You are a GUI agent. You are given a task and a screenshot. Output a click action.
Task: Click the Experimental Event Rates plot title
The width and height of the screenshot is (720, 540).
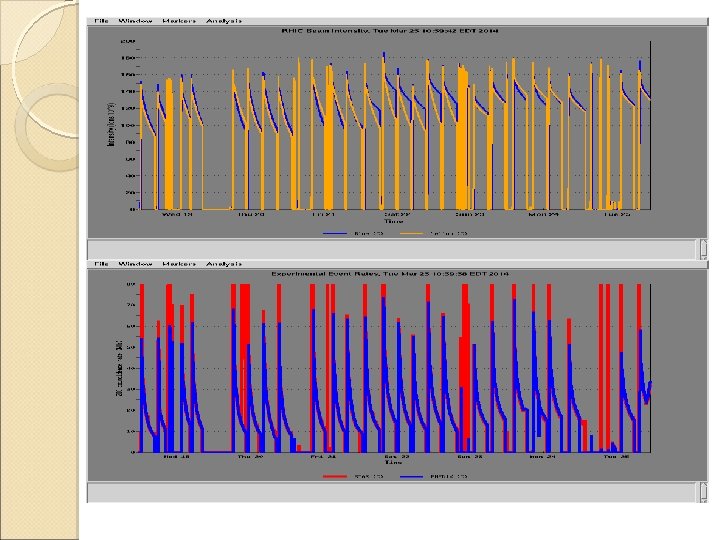pos(390,274)
